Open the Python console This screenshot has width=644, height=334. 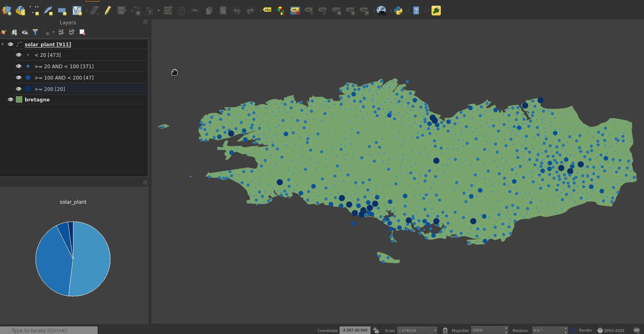398,11
